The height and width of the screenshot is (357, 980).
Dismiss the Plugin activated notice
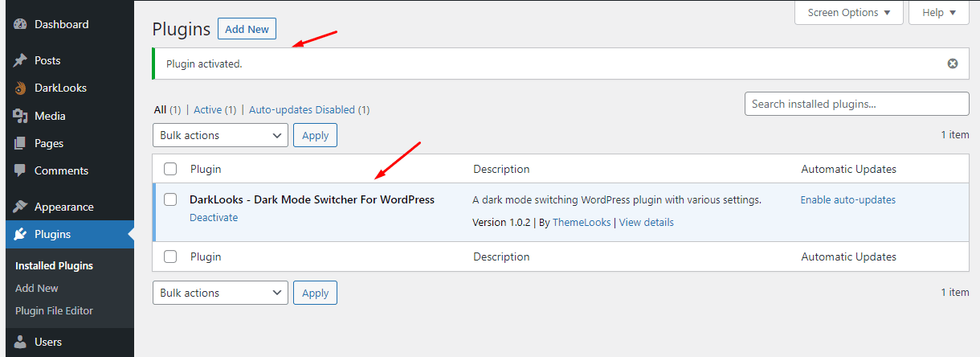click(x=953, y=64)
